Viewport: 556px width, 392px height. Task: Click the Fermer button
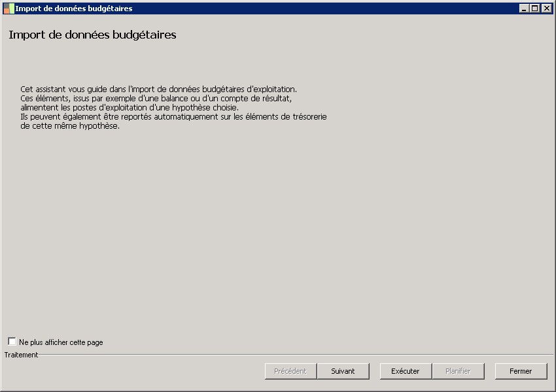(521, 371)
